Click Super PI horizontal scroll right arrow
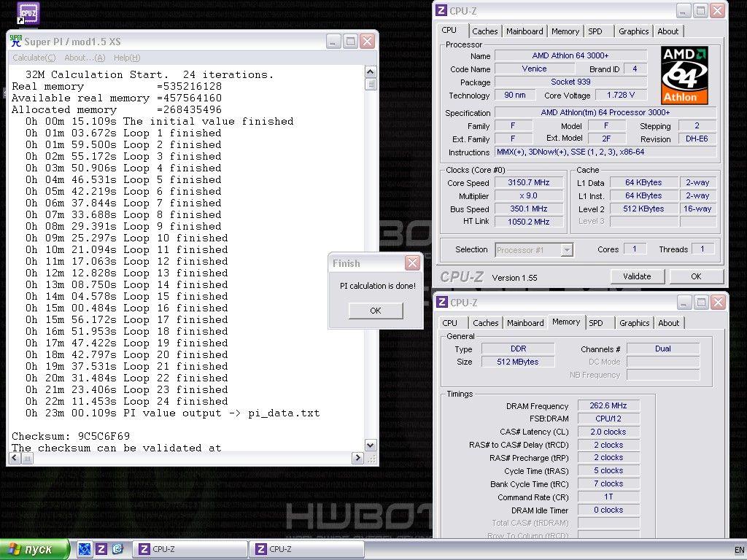 (357, 458)
